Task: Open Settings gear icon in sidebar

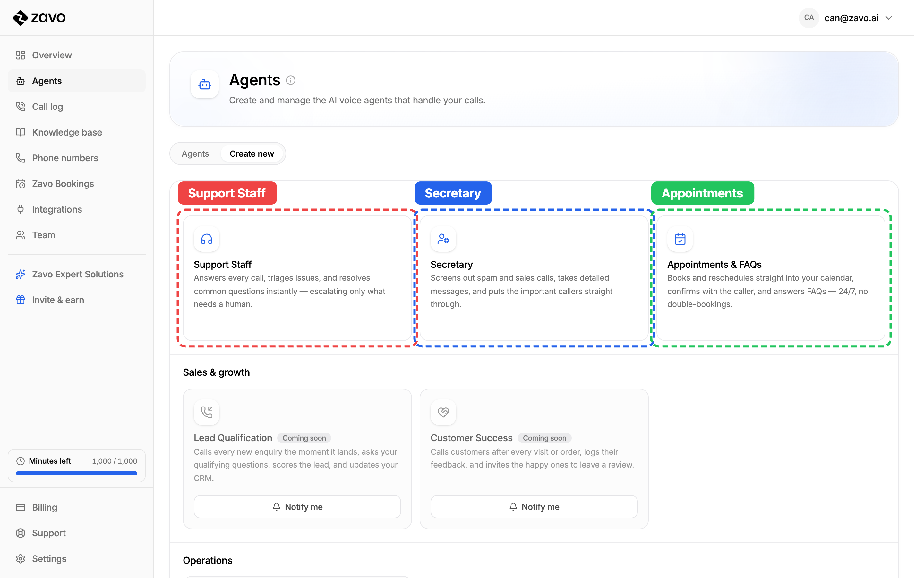Action: click(x=21, y=558)
